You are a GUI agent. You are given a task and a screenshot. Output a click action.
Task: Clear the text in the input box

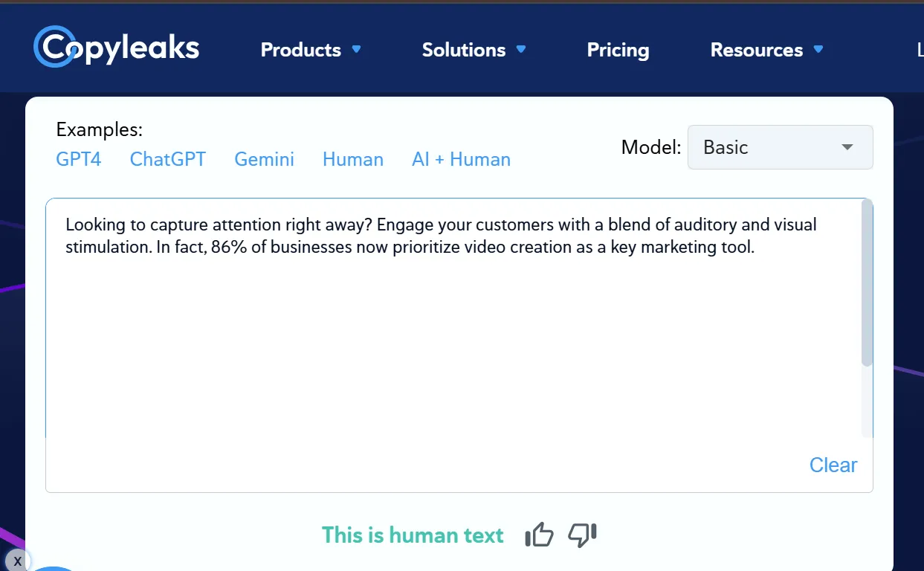(x=833, y=465)
